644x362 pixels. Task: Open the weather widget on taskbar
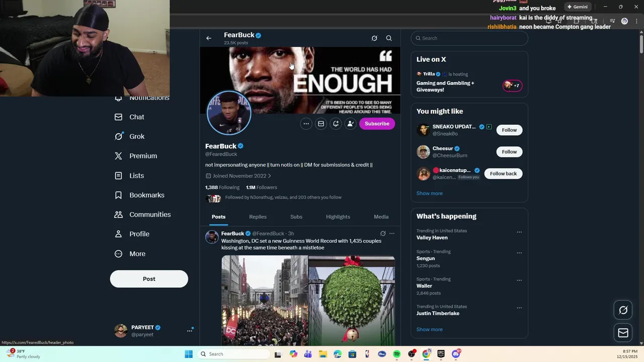coord(24,354)
